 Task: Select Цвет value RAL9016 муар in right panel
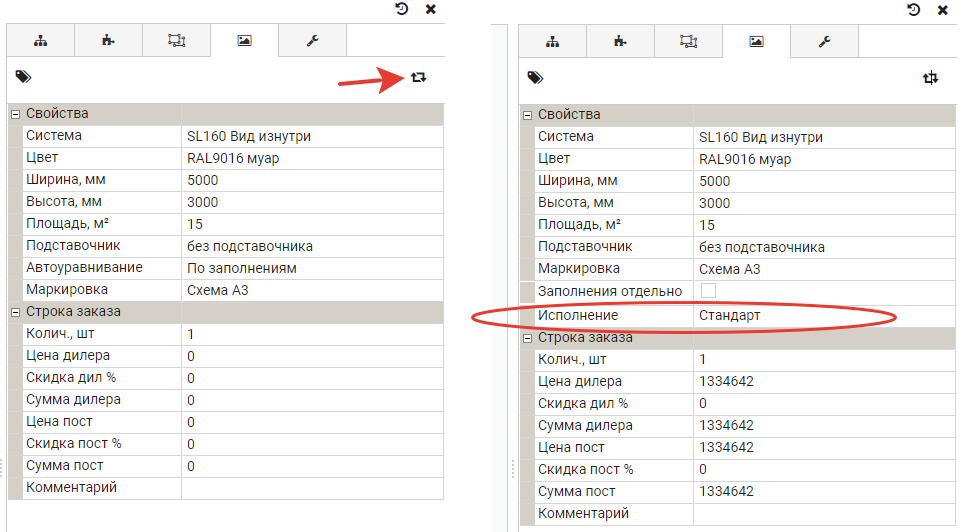(x=825, y=159)
